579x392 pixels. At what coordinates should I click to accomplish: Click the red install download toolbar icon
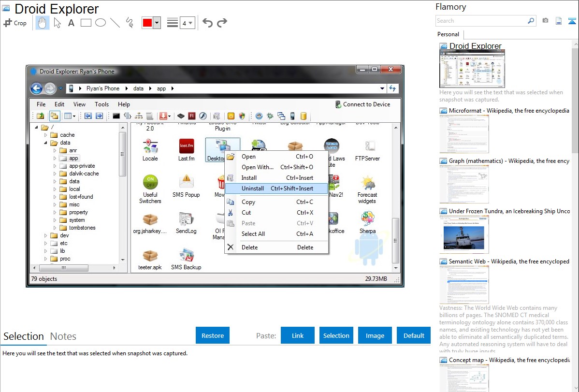click(163, 116)
